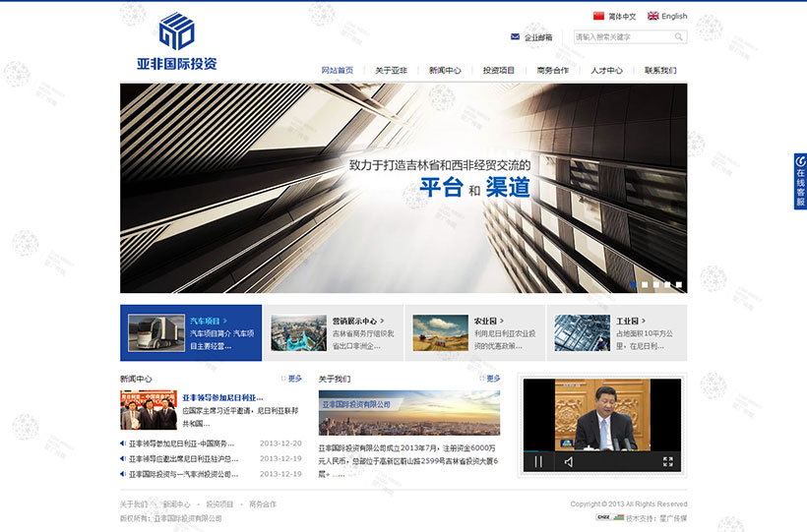Pause the video player
807x532 pixels.
click(538, 461)
